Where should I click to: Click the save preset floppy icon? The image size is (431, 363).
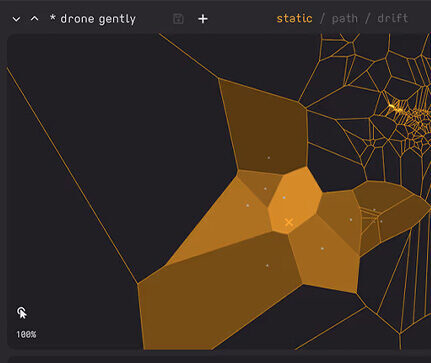click(x=178, y=19)
